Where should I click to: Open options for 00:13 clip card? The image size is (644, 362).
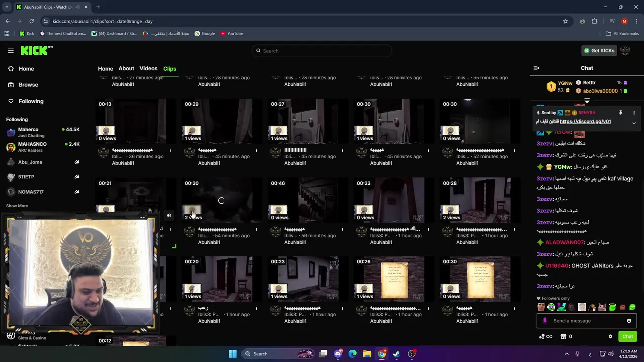point(170,150)
